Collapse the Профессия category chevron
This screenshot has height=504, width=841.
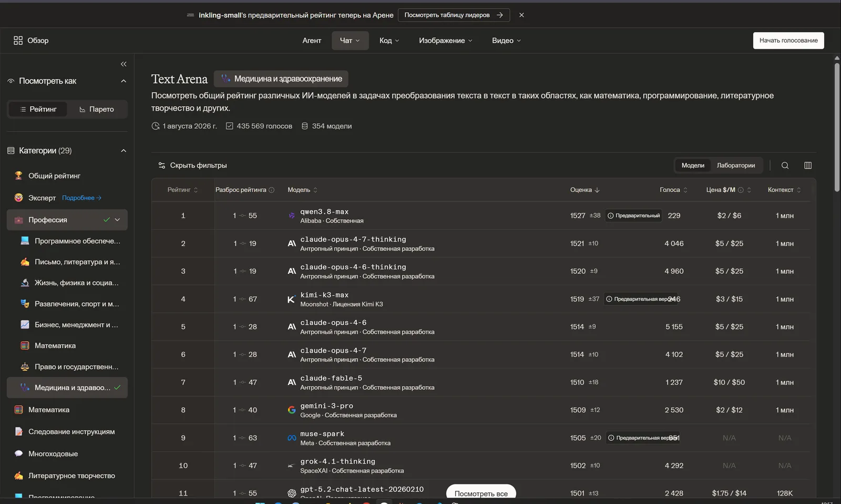coord(117,220)
